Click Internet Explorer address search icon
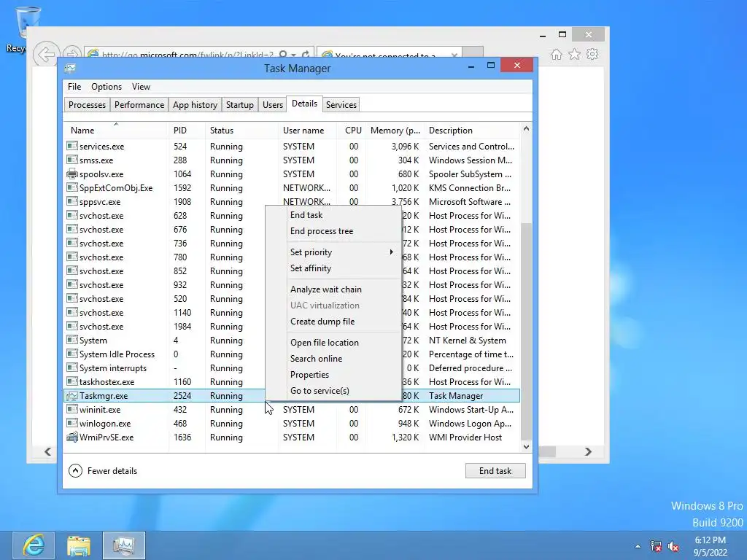 coord(283,55)
